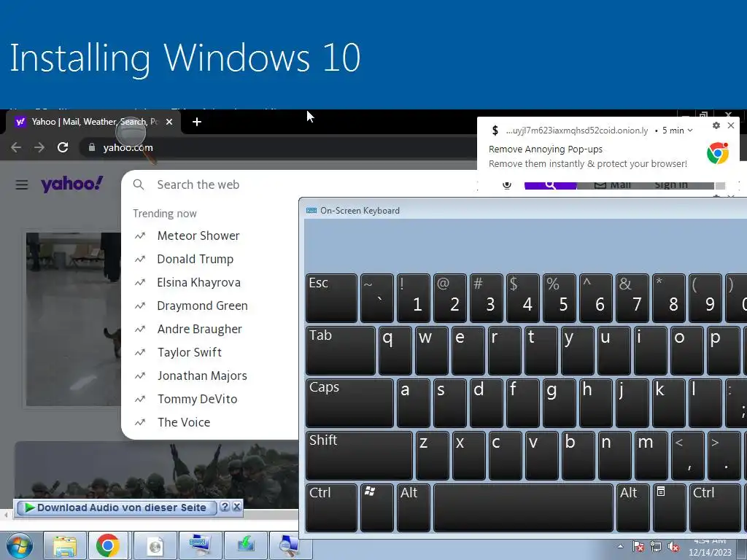Select trending Donald Trump

pyautogui.click(x=196, y=259)
